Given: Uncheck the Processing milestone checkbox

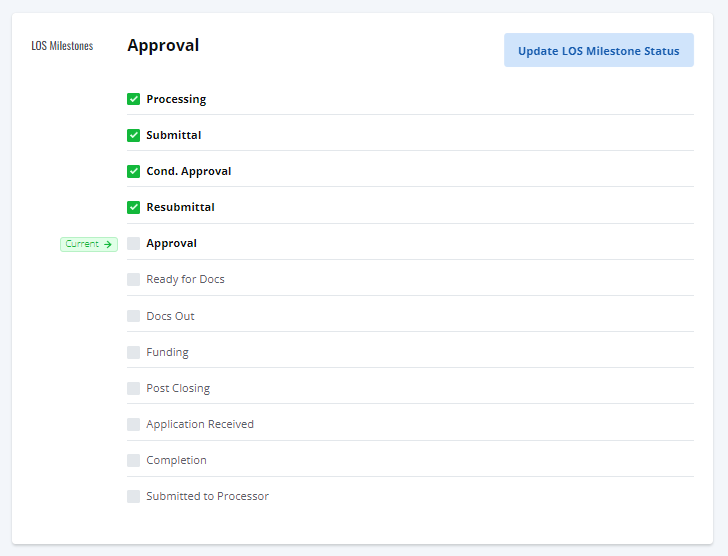Looking at the screenshot, I should click(134, 99).
